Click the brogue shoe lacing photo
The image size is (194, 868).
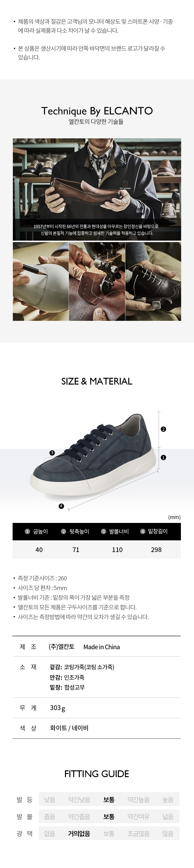pyautogui.click(x=153, y=281)
